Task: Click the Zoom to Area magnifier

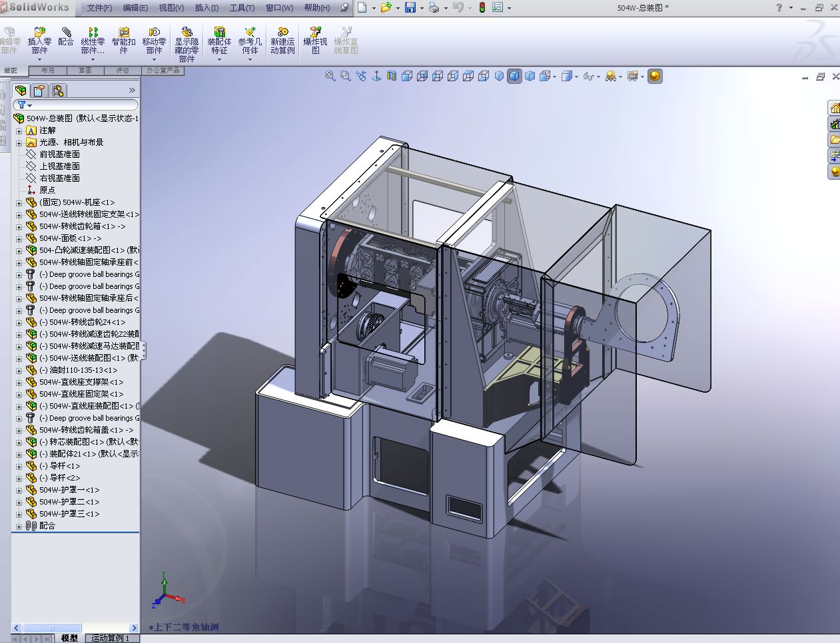Action: click(345, 76)
